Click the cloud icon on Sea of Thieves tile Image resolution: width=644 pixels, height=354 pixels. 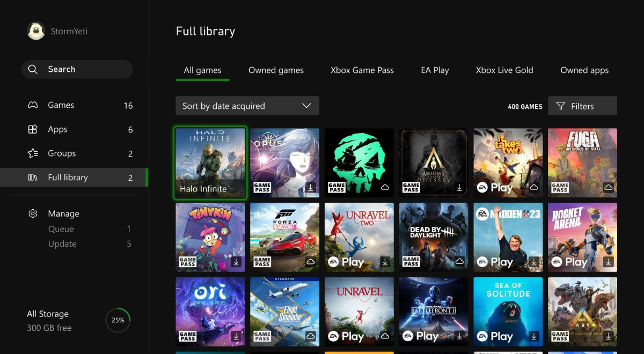385,187
